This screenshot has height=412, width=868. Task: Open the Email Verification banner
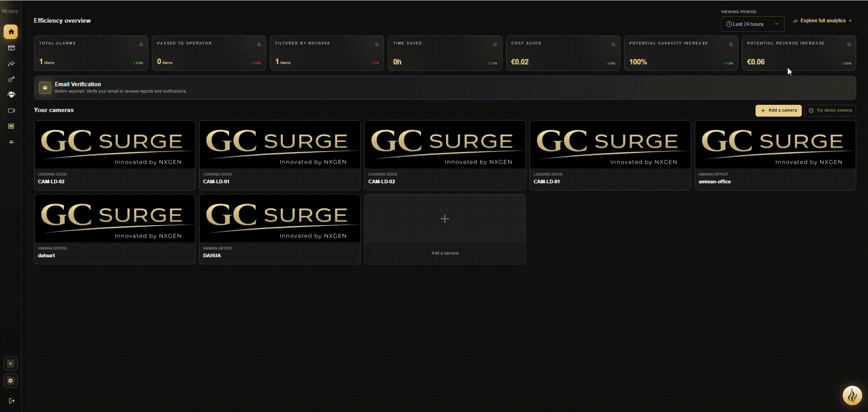coord(445,88)
